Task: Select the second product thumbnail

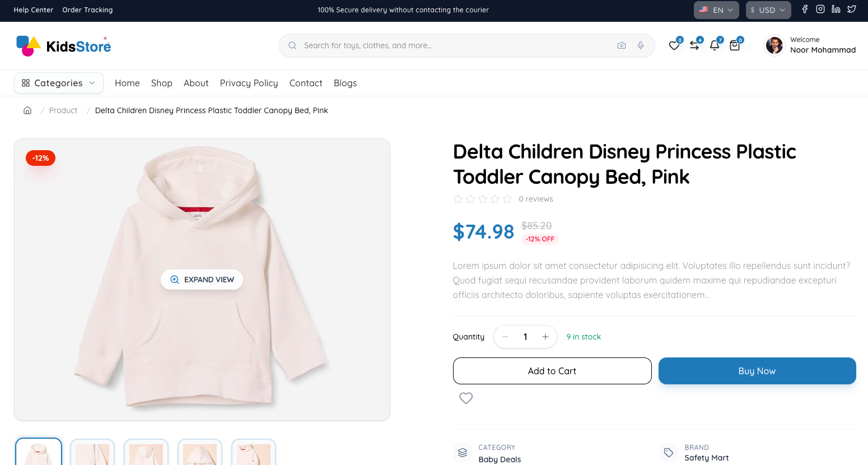Action: click(x=92, y=453)
